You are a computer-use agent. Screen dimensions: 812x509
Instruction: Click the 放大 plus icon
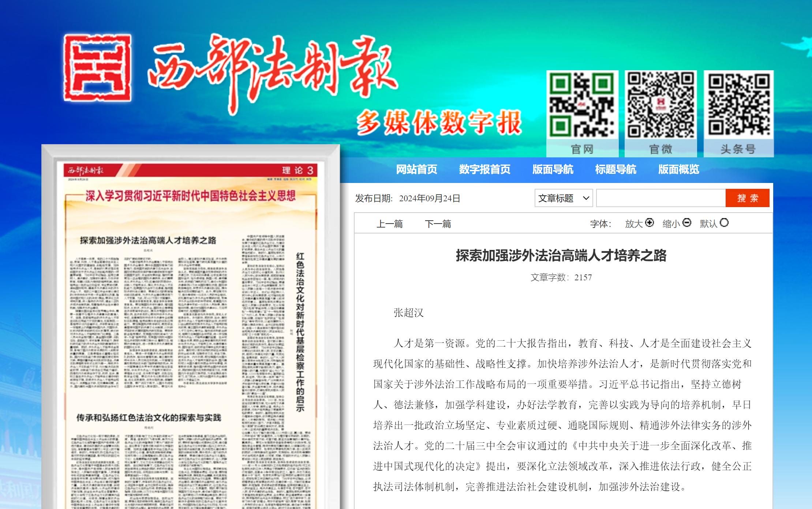click(x=650, y=222)
